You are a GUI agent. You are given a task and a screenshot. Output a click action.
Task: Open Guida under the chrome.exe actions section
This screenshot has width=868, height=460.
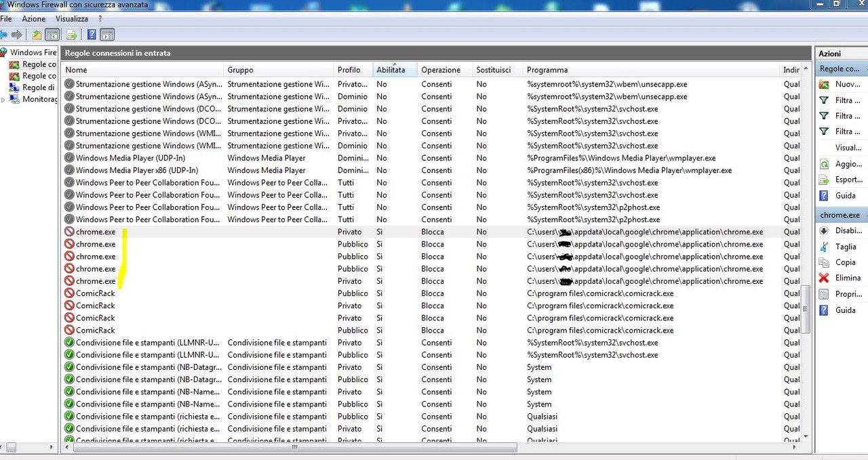point(845,310)
